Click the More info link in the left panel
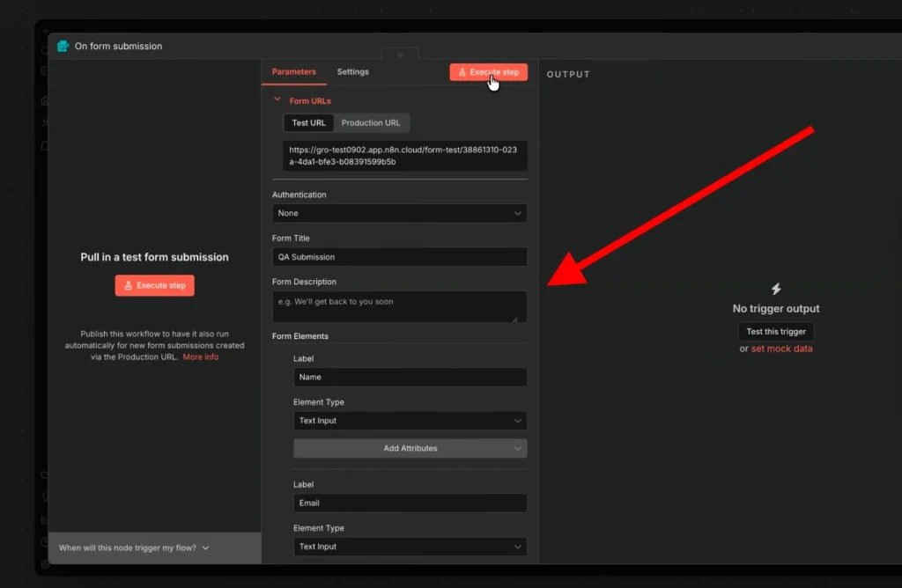This screenshot has height=588, width=902. 200,356
